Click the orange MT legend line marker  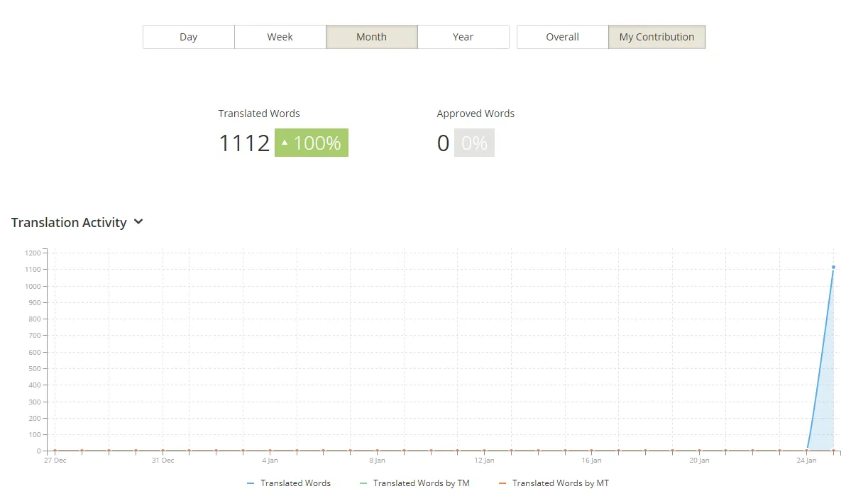[502, 483]
